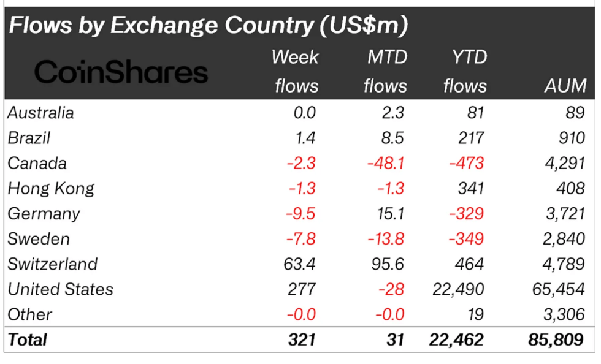
Task: Select the Brazil row label
Action: (28, 138)
